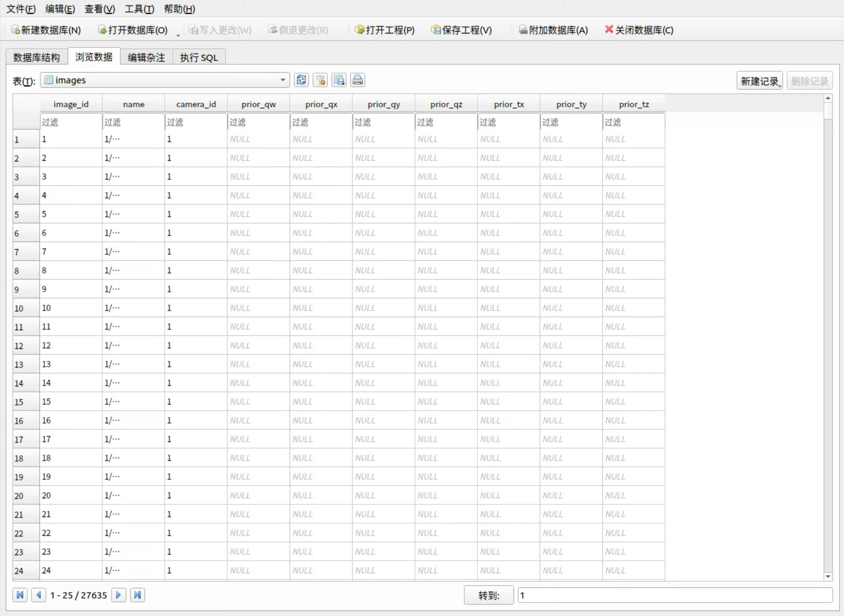Click name column header

coord(134,104)
